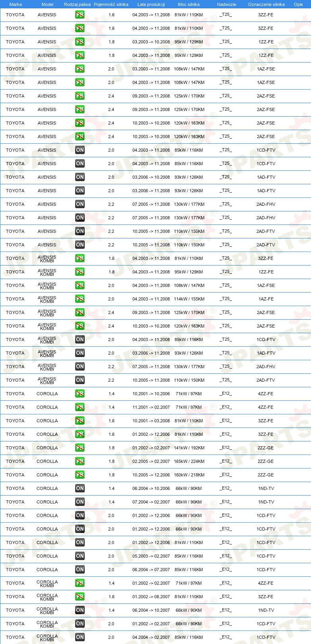This screenshot has height=644, width=311.
Task: Click petrol icon for AVENSIS 2.0 from 03.2003
Action: (80, 69)
